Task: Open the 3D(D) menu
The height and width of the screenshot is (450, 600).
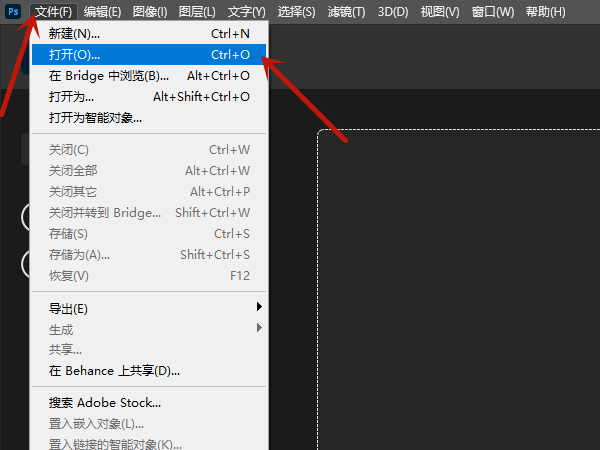Action: (x=393, y=12)
